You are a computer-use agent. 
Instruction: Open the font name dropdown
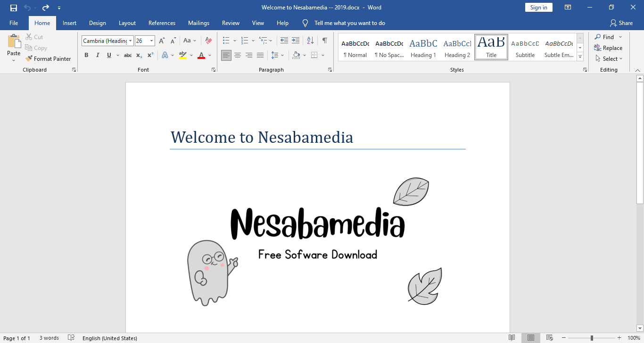point(131,41)
